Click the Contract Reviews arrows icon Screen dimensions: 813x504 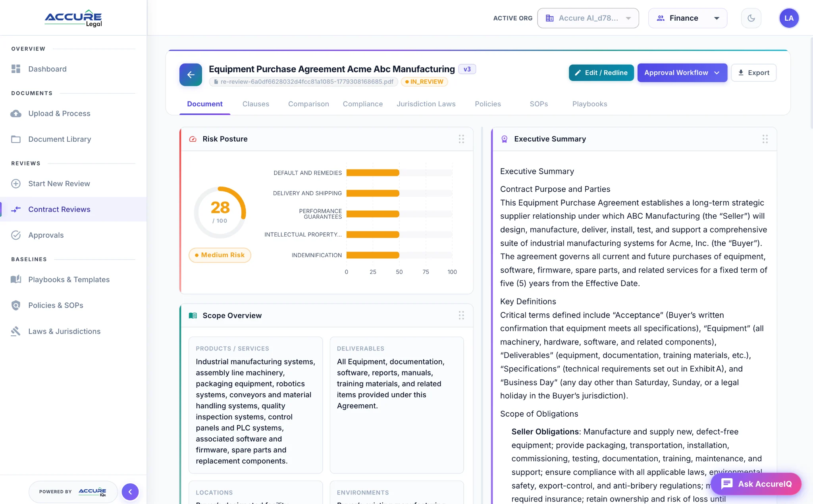point(16,210)
